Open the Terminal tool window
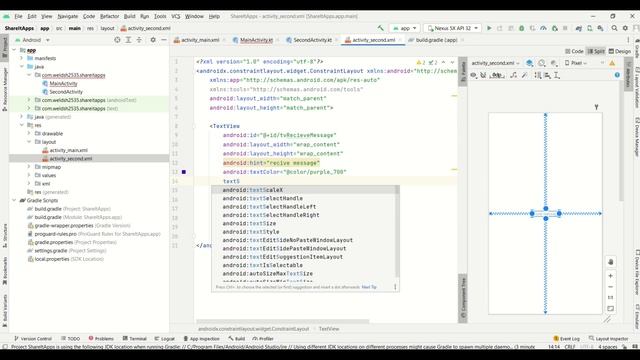The image size is (640, 360). pos(135,339)
